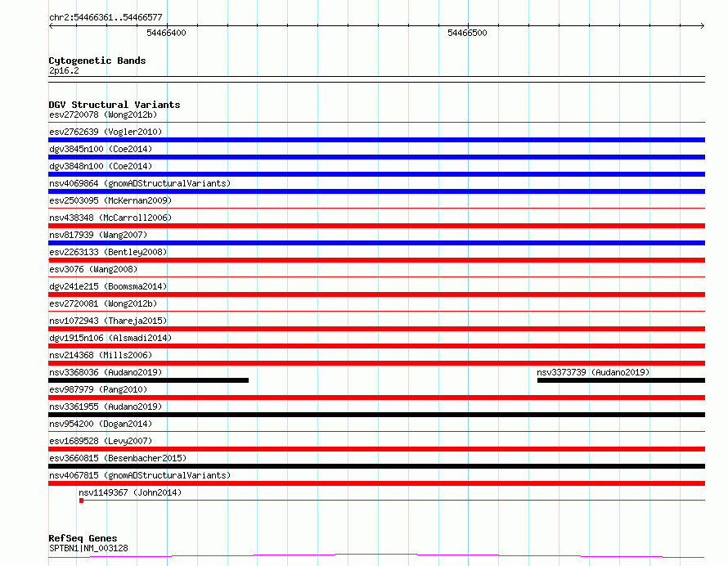This screenshot has height=566, width=728.
Task: Click the dgv3848n100 (Coe2014) variant label
Action: click(101, 166)
